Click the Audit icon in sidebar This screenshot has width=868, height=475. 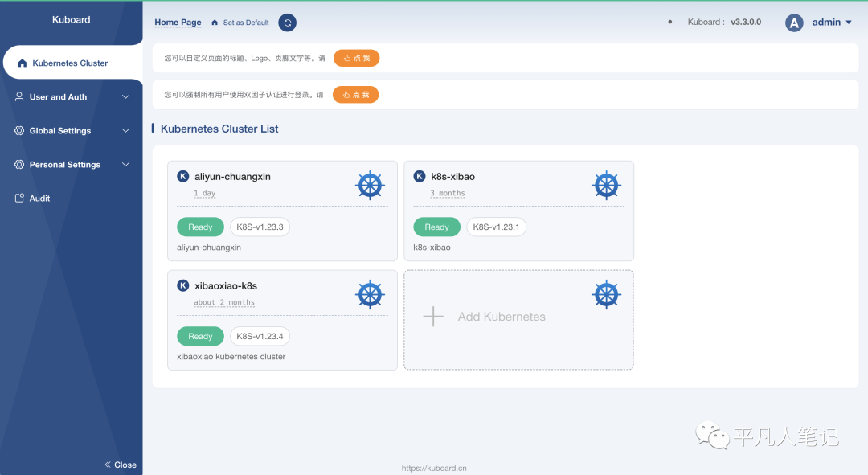pyautogui.click(x=19, y=199)
